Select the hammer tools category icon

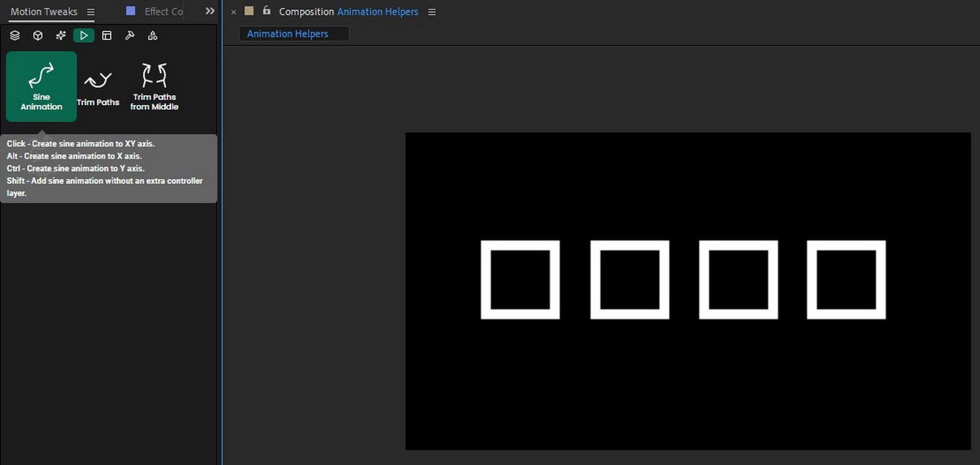pyautogui.click(x=130, y=35)
